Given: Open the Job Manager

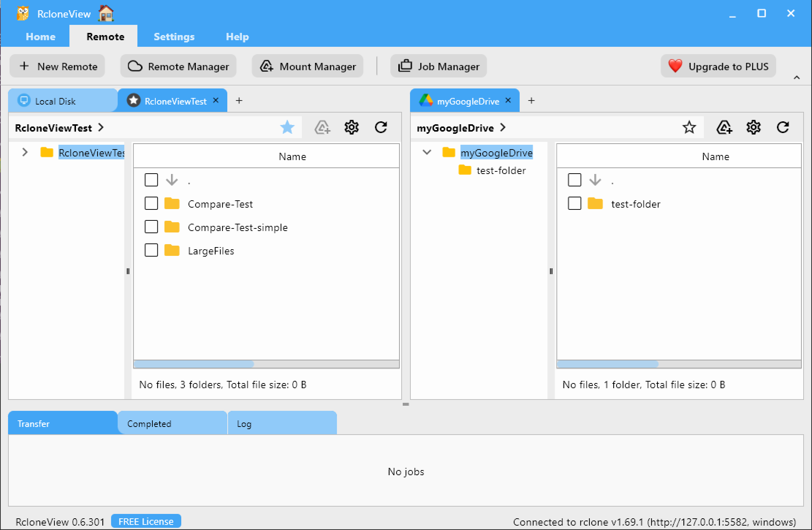Looking at the screenshot, I should (438, 66).
